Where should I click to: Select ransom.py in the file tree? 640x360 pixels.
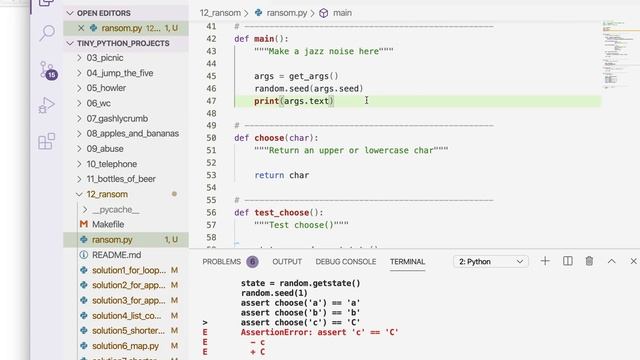tap(126, 240)
